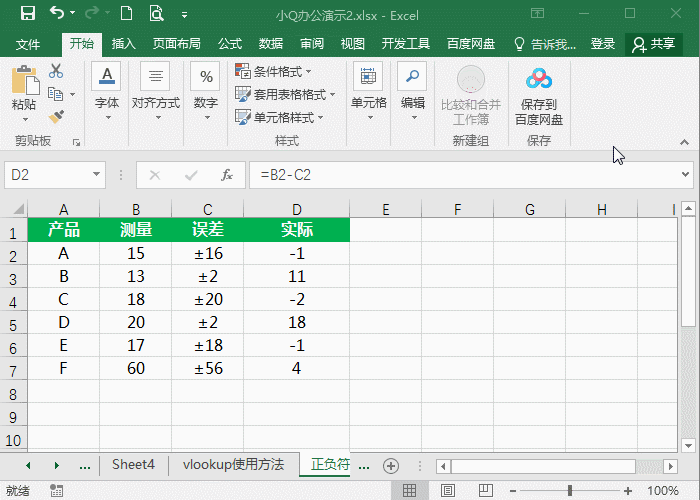Viewport: 700px width, 500px height.
Task: Open the Sheet4 sheet tab
Action: (x=133, y=465)
